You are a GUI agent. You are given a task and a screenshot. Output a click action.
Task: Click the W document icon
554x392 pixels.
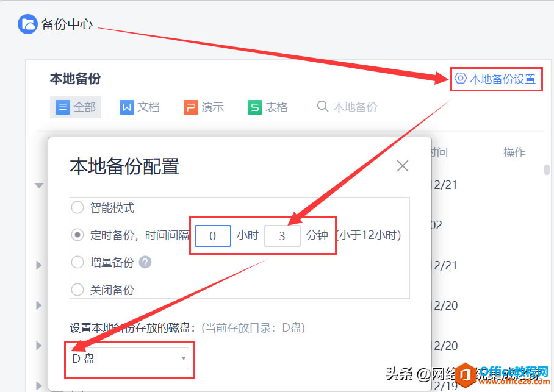tap(126, 107)
